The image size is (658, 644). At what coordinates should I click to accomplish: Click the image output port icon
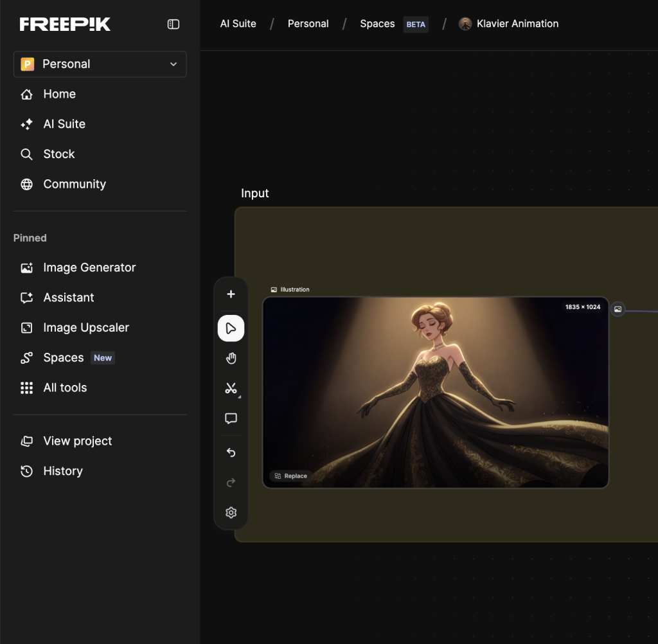618,309
